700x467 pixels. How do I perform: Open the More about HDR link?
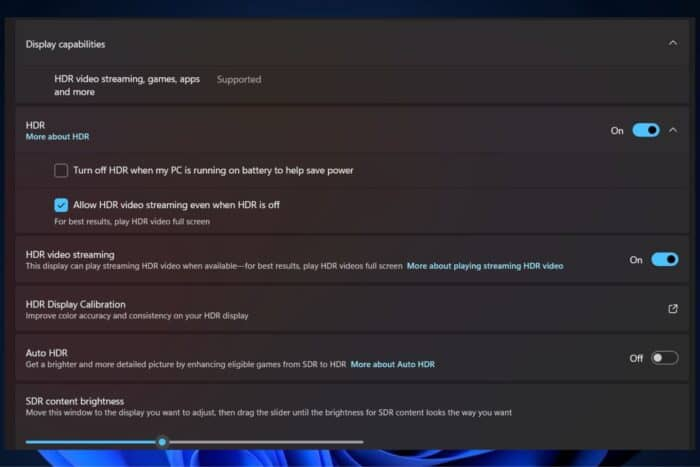pyautogui.click(x=57, y=137)
